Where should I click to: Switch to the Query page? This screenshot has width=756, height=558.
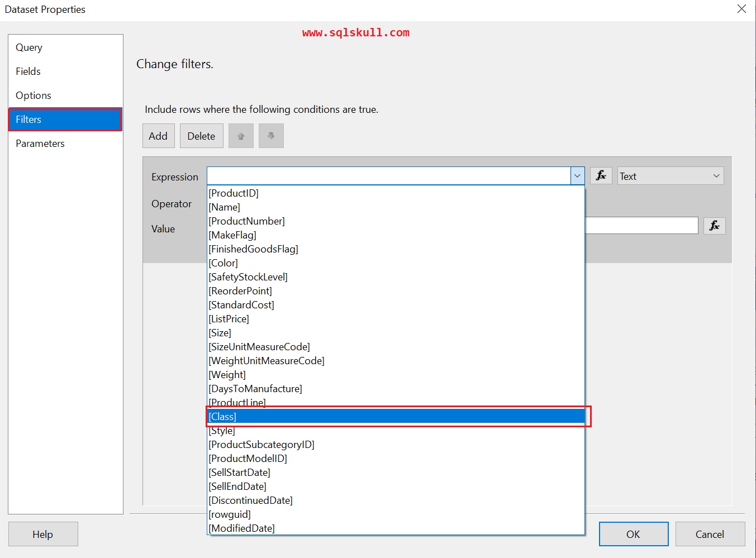(x=29, y=47)
